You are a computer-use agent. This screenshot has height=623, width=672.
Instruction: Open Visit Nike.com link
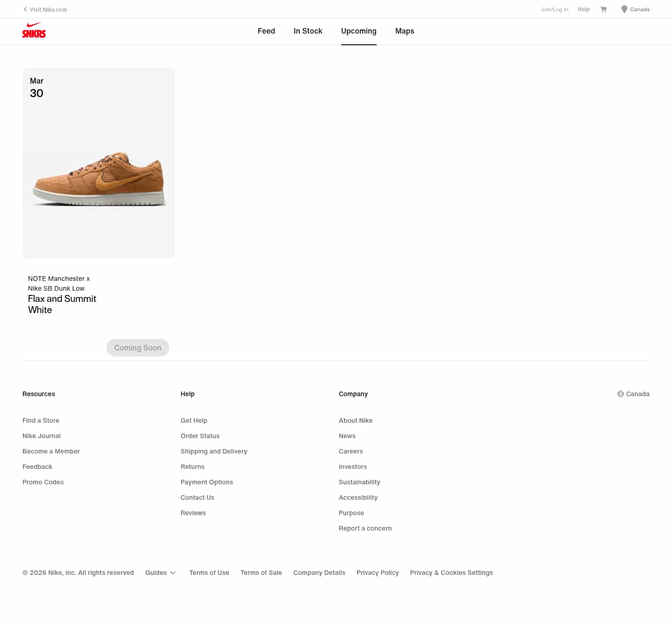[48, 9]
